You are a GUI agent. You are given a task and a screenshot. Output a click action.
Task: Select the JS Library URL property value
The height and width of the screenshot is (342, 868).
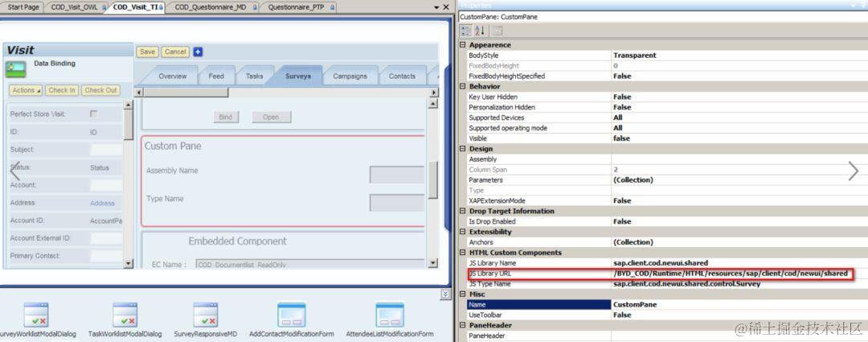tap(730, 274)
